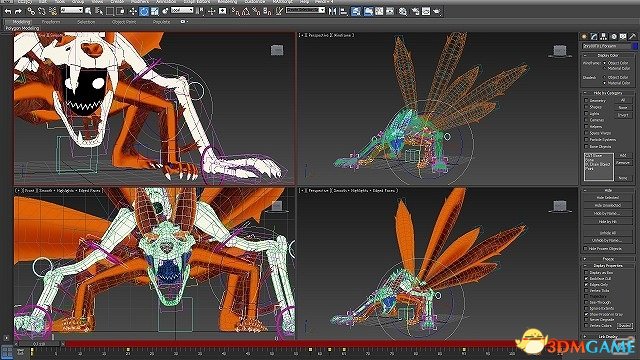This screenshot has height=360, width=640.
Task: Click the Align tool icon
Action: [x=343, y=11]
